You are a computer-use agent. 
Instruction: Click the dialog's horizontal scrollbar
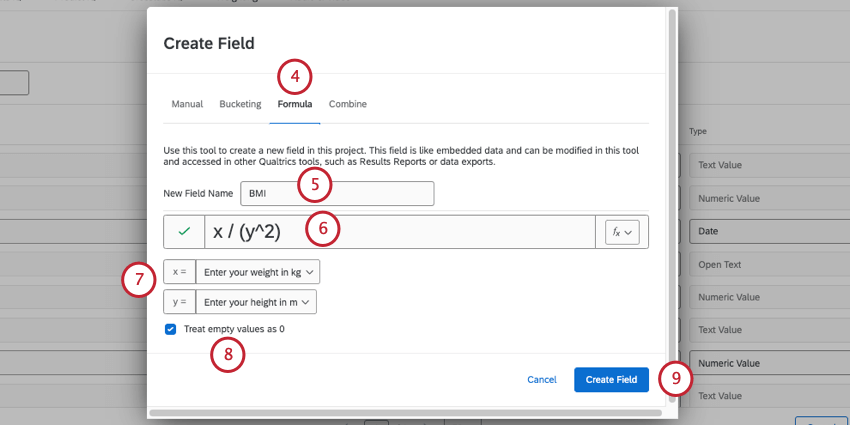(x=405, y=411)
